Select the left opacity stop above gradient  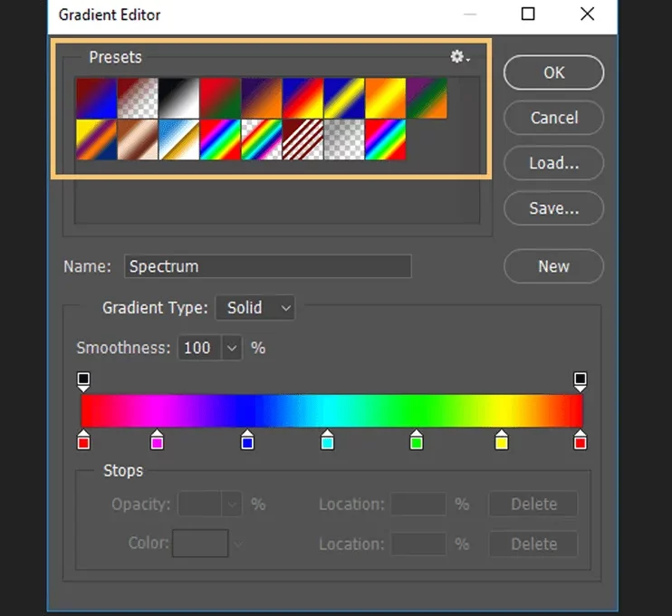pyautogui.click(x=83, y=381)
